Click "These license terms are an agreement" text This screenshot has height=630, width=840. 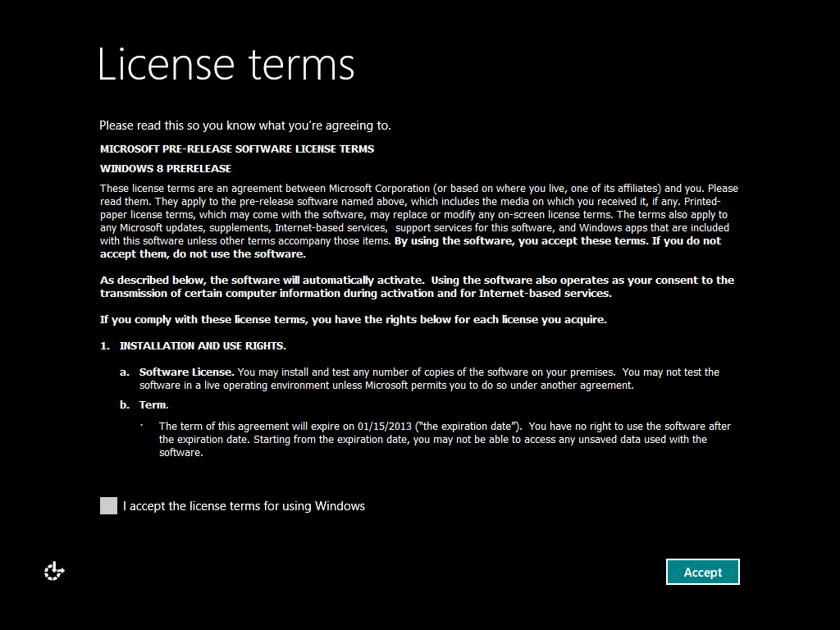pos(191,189)
